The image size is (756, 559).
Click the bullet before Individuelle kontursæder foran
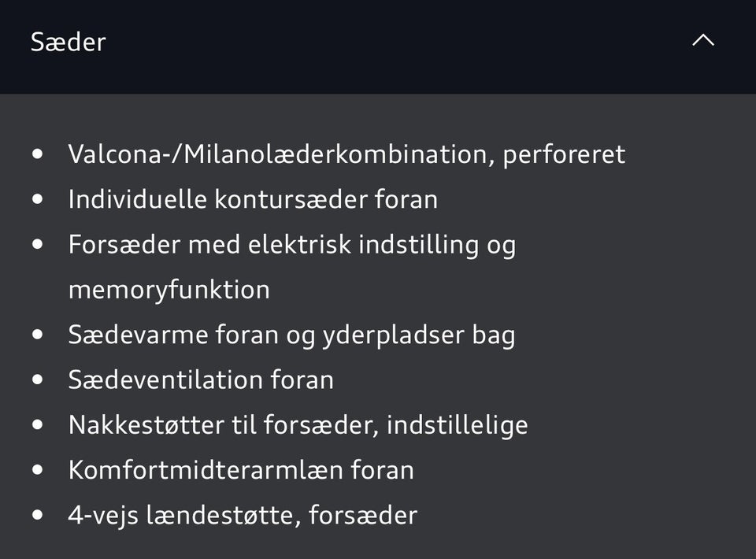point(39,199)
